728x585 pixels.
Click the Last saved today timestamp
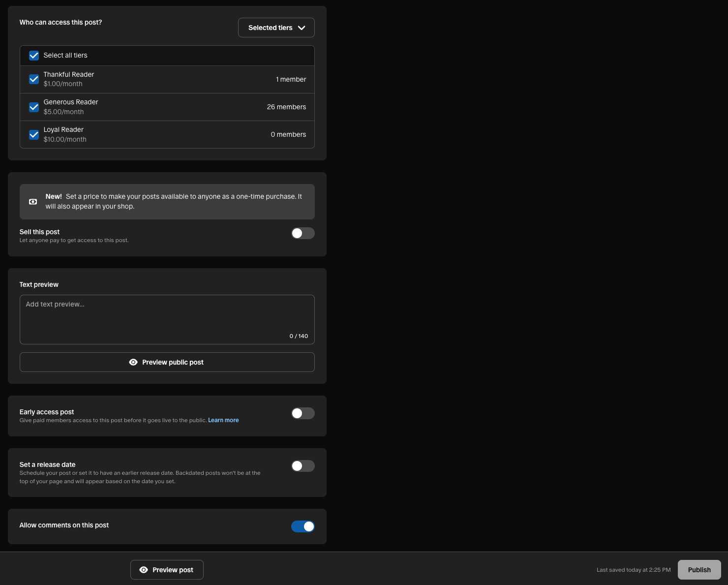coord(634,570)
